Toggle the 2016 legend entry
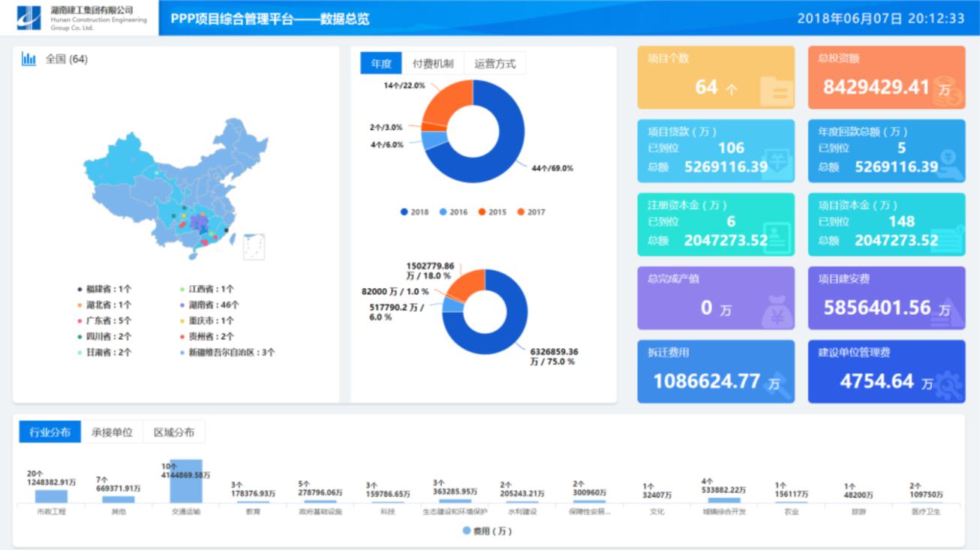980x550 pixels. point(453,212)
